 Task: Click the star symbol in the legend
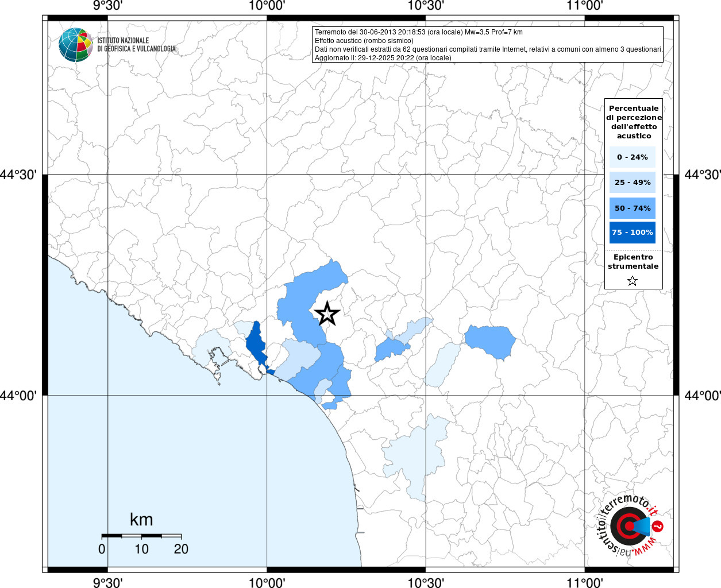pos(633,281)
